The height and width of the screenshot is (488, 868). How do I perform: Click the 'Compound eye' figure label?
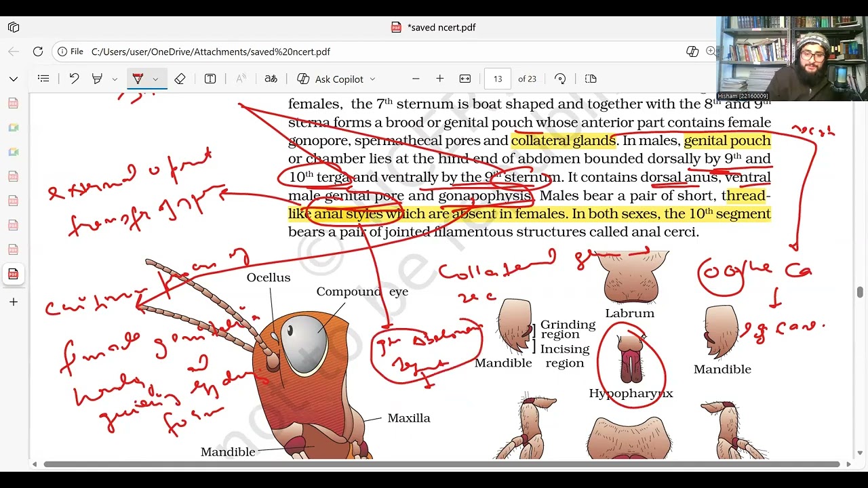362,291
